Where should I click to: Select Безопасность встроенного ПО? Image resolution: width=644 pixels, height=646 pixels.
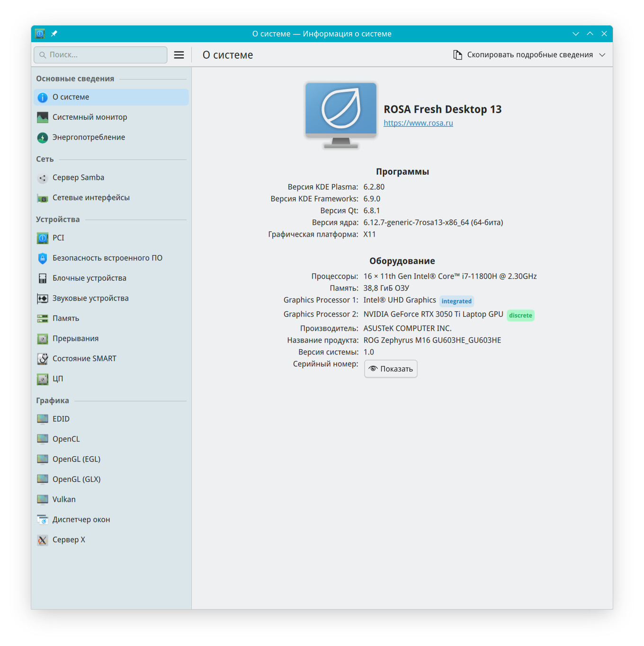[111, 258]
